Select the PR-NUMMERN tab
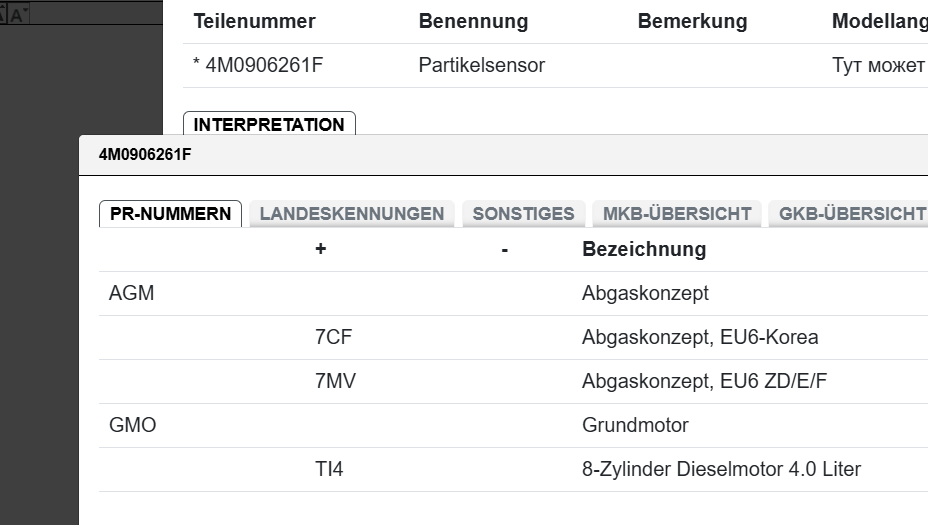Viewport: 928px width, 525px height. point(170,213)
